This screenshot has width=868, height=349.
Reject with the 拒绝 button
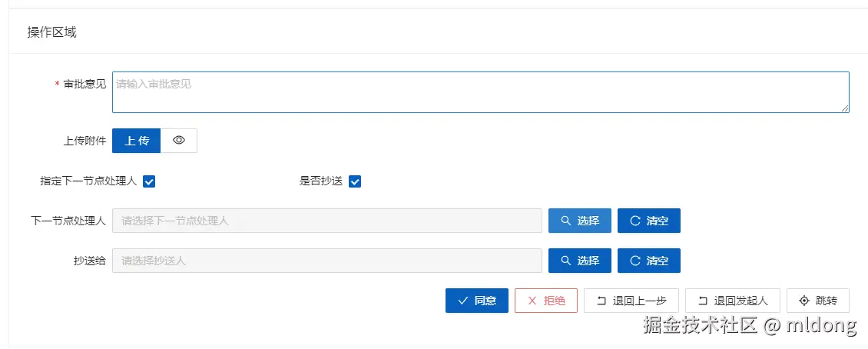[x=546, y=301]
